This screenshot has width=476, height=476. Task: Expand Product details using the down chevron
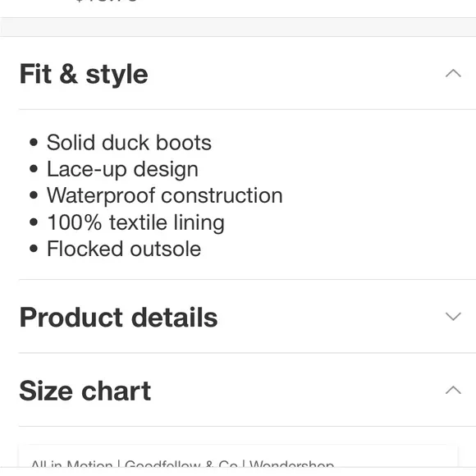[453, 316]
